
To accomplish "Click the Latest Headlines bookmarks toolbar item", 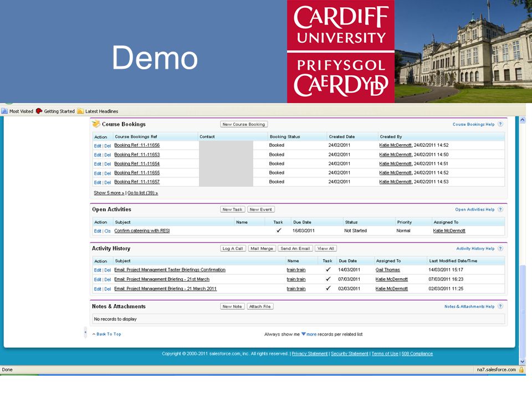I will pyautogui.click(x=98, y=111).
